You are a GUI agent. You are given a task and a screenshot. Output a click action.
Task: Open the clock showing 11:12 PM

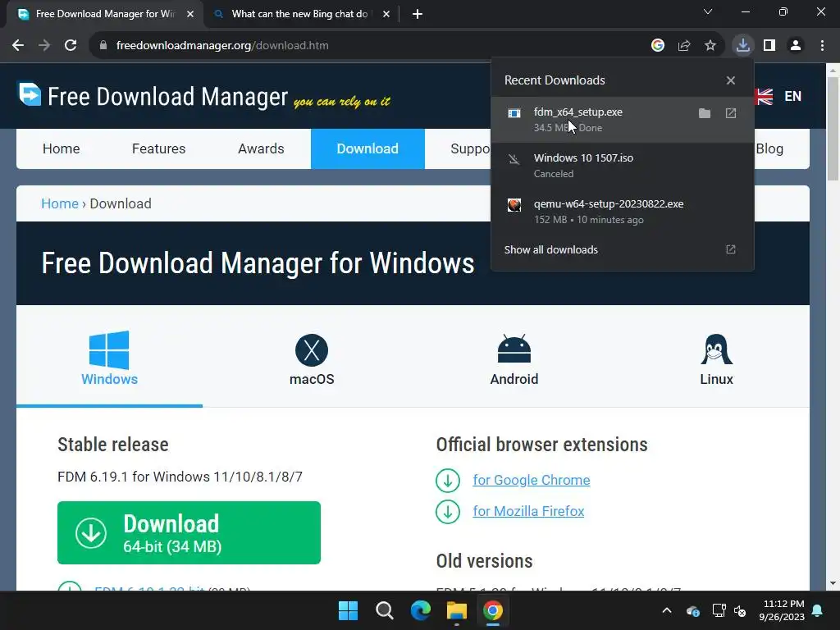click(x=783, y=610)
